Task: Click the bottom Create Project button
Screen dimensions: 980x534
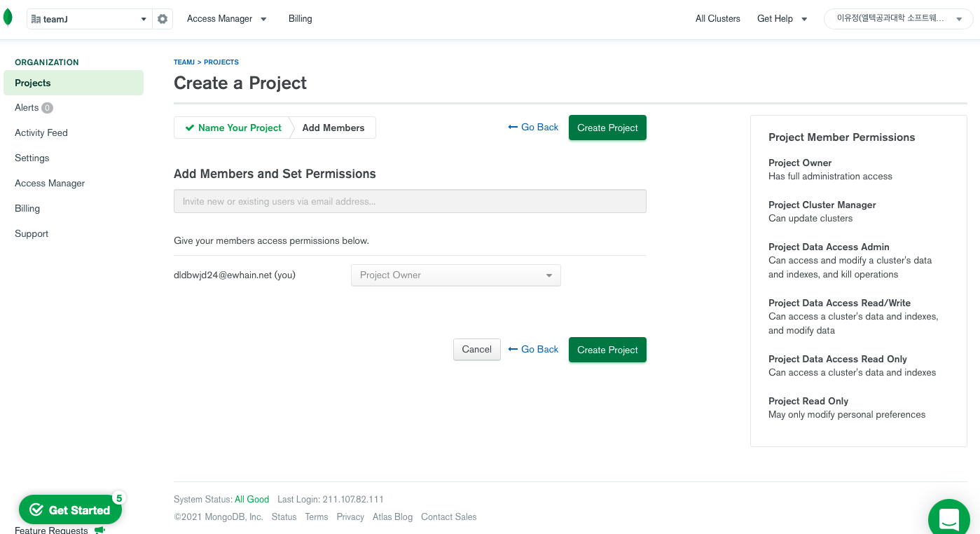Action: pos(607,350)
